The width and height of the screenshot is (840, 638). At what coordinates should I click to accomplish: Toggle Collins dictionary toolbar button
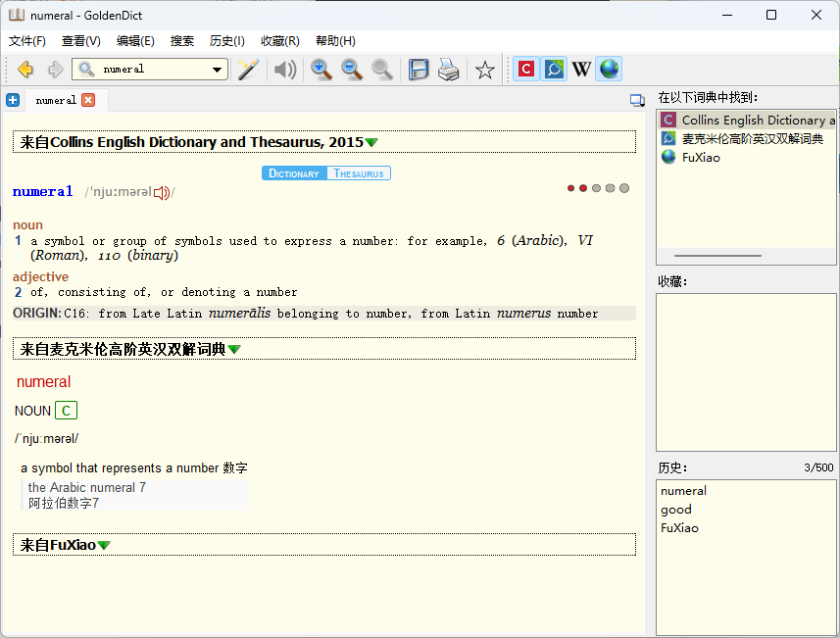pos(526,69)
